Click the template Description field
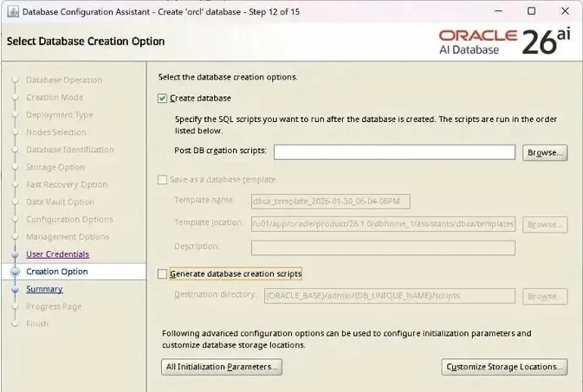Screen dimensions: 583x392 coord(383,247)
